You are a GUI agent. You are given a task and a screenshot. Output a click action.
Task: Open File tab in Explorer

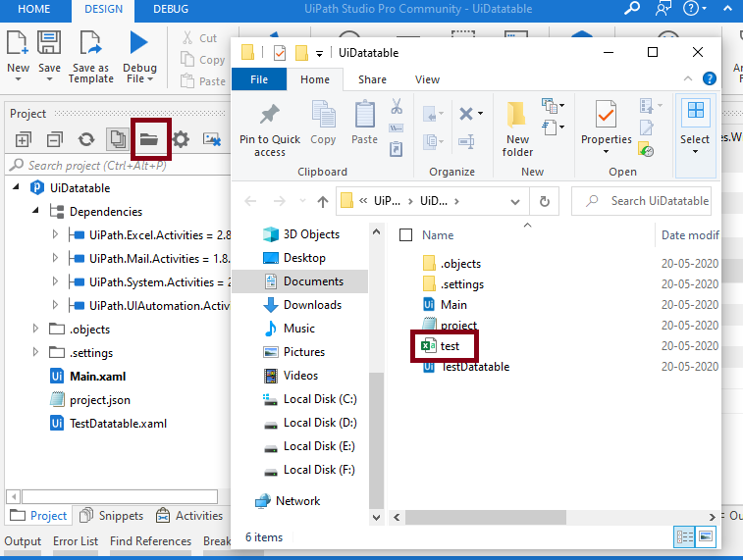point(259,79)
